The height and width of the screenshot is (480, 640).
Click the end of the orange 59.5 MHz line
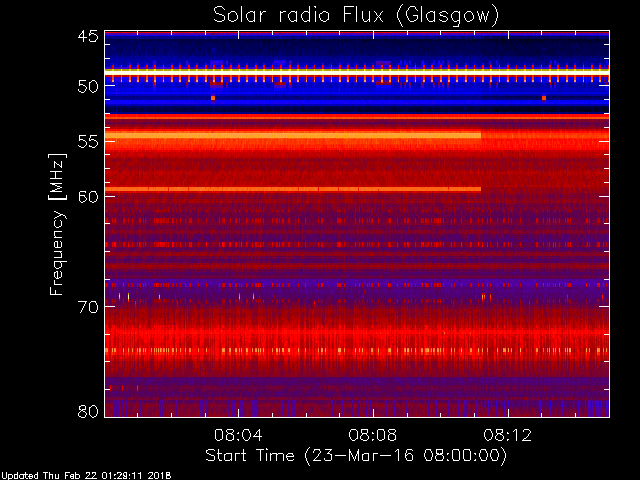pos(478,189)
